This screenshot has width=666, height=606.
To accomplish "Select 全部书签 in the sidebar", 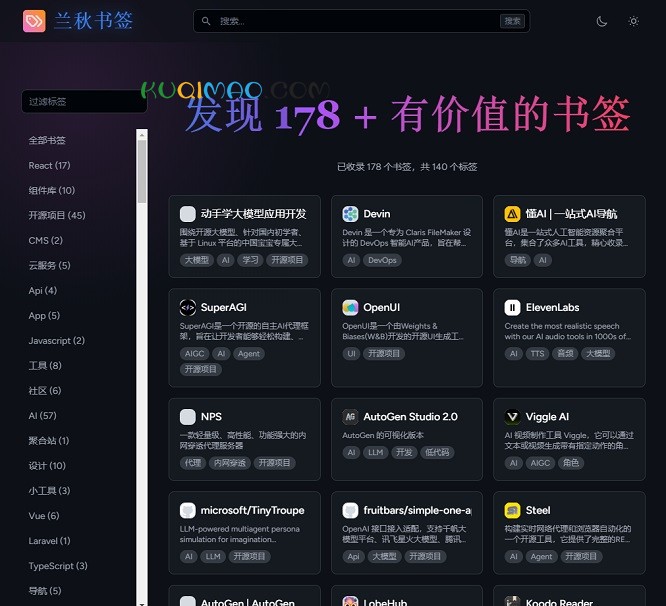I will tap(47, 140).
